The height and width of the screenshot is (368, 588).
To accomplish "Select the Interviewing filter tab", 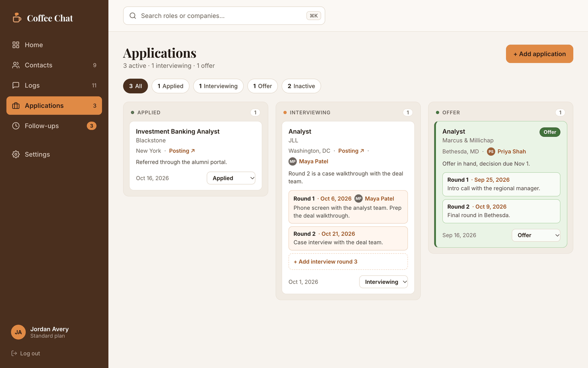I will pyautogui.click(x=218, y=86).
